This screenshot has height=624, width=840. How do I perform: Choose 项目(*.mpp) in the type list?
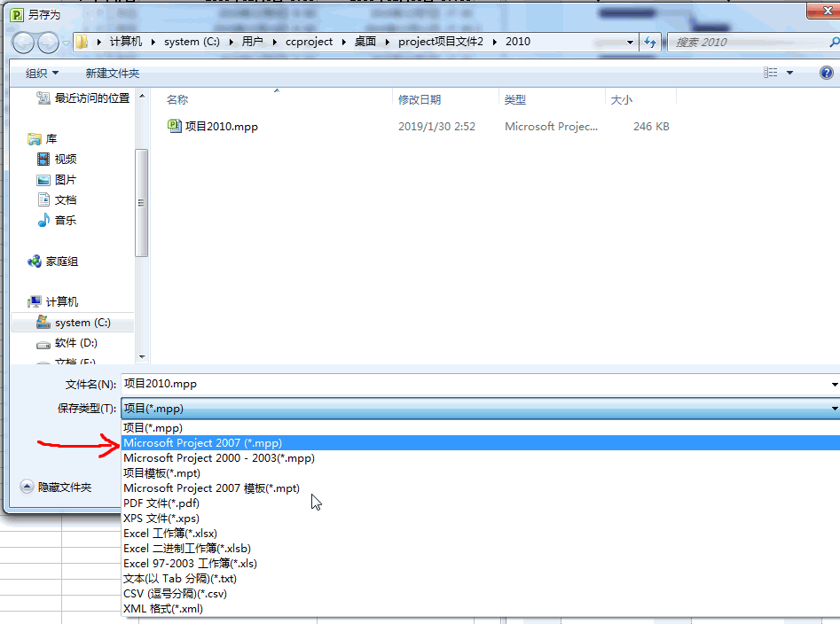click(x=481, y=427)
